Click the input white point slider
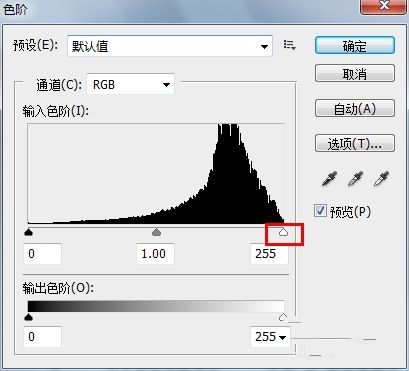 (283, 232)
